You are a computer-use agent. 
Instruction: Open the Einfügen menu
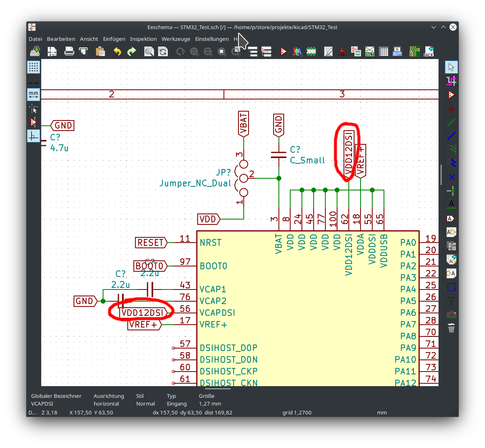(114, 39)
